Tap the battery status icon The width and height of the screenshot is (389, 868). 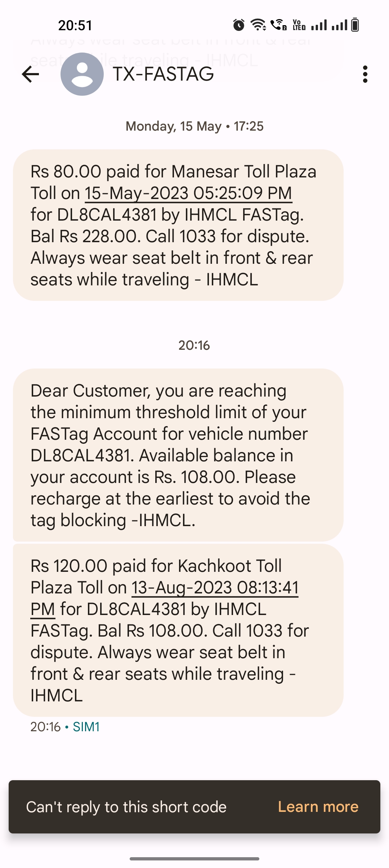coord(355,25)
